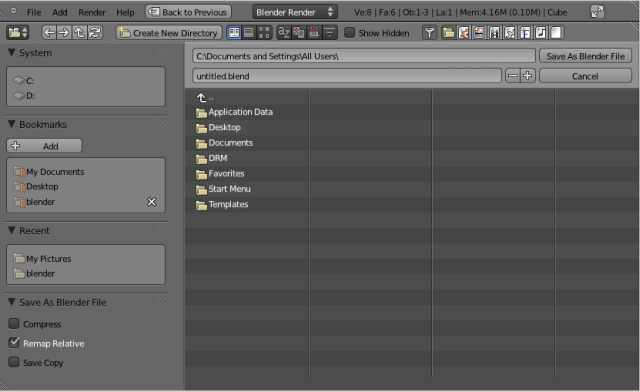Go to parent directory entry in file list
This screenshot has height=392, width=640.
pyautogui.click(x=205, y=98)
